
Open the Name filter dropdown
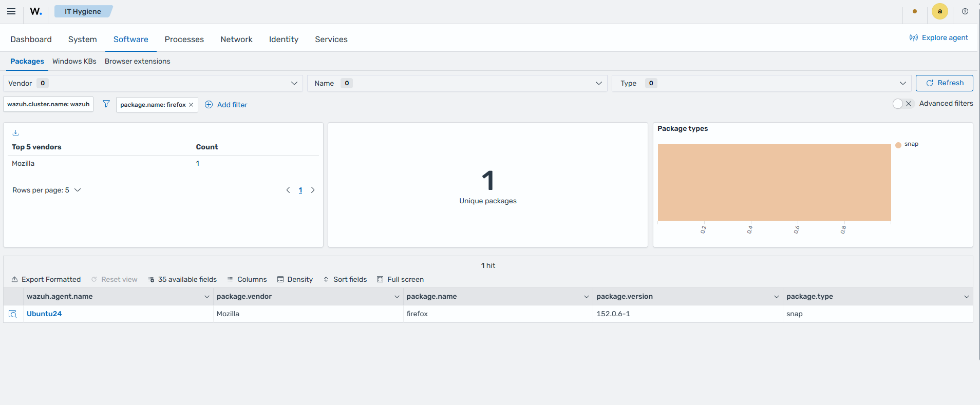pyautogui.click(x=457, y=83)
